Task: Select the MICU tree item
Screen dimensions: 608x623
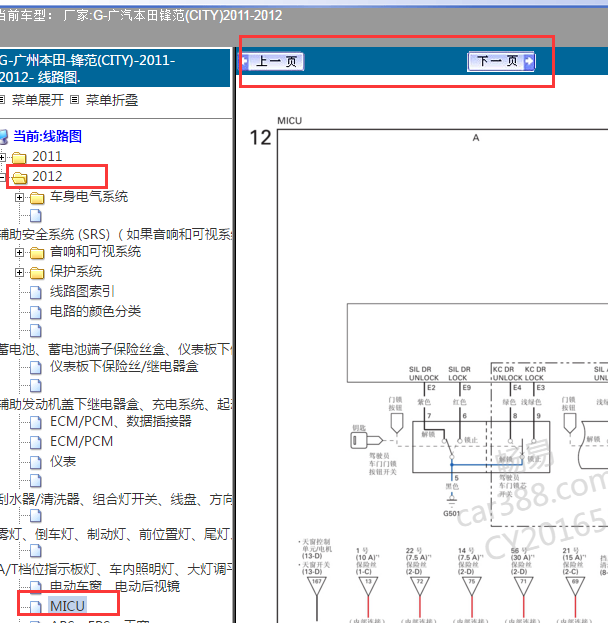Action: click(x=67, y=606)
